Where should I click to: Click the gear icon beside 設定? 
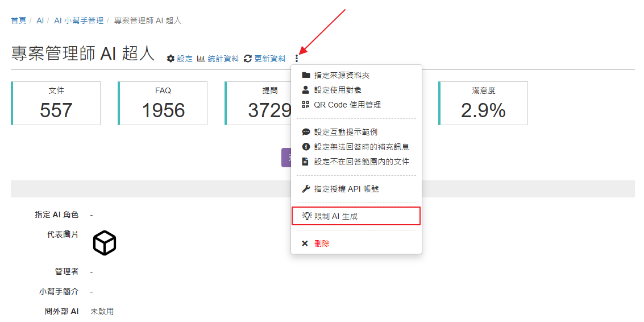pos(171,59)
